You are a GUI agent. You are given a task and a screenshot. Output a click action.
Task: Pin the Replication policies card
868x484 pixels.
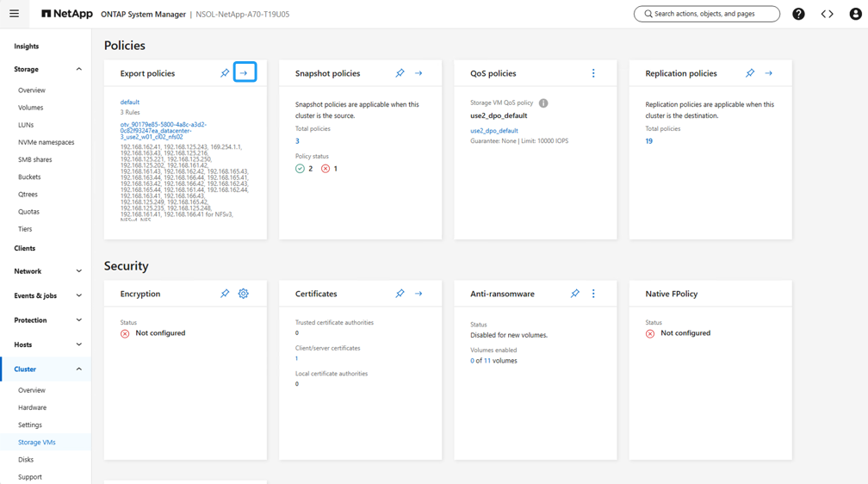749,73
